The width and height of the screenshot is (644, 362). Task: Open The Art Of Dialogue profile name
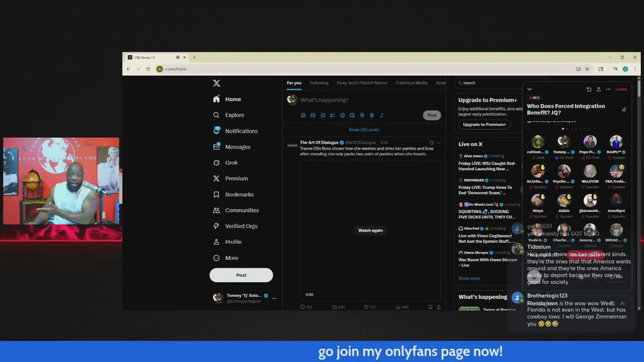319,142
